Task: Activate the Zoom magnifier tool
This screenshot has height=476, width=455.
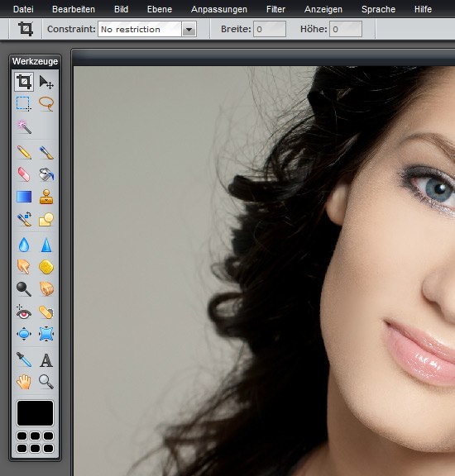Action: pyautogui.click(x=46, y=382)
